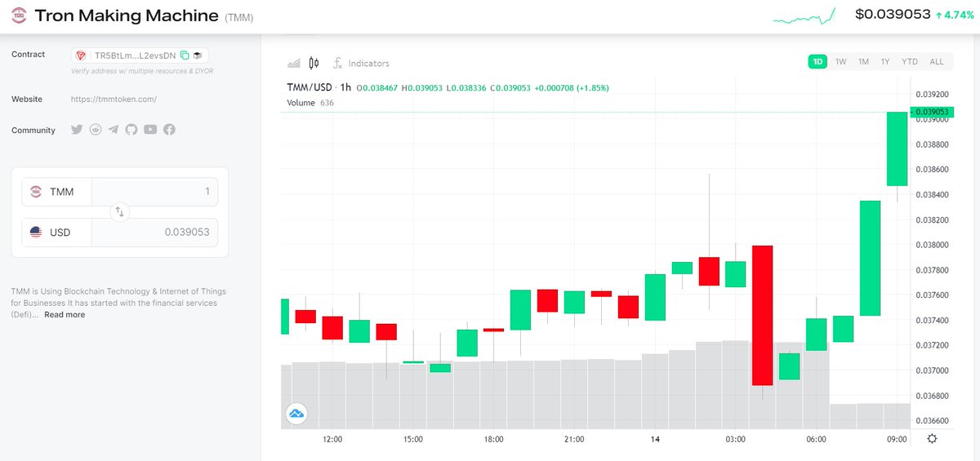Viewport: 980px width, 461px height.
Task: Open contract in block explorer cube icon
Action: 198,55
